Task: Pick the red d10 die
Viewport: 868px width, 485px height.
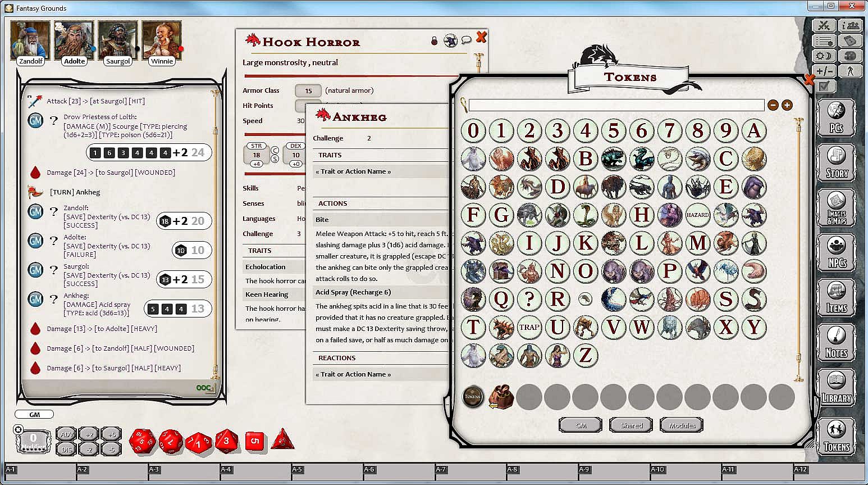Action: coord(198,442)
